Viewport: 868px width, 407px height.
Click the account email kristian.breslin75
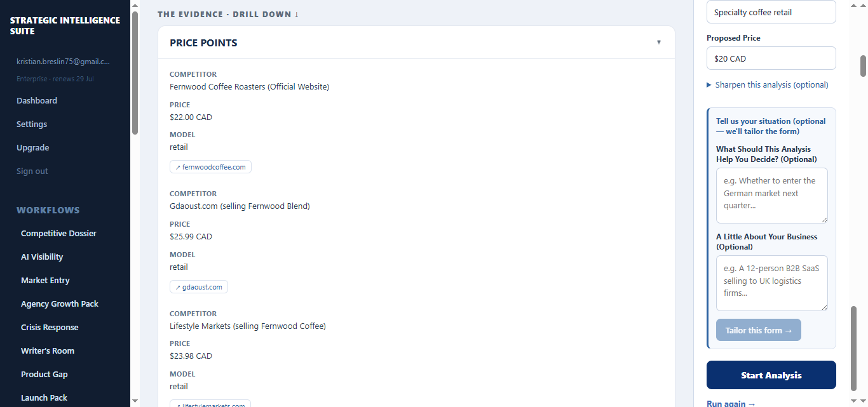(63, 62)
